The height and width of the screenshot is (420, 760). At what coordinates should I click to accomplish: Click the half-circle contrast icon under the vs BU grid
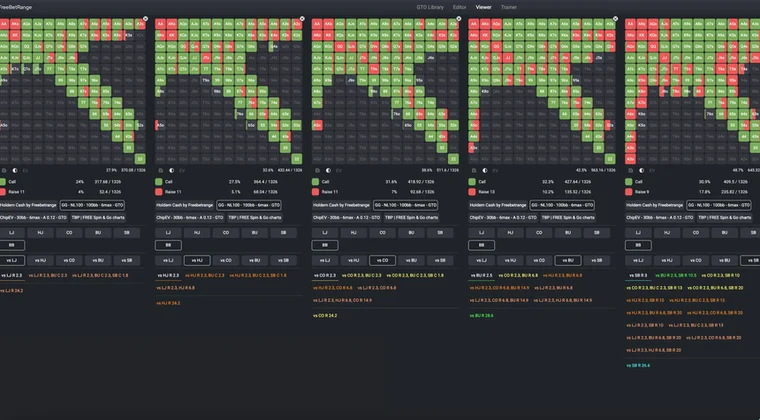[485, 171]
